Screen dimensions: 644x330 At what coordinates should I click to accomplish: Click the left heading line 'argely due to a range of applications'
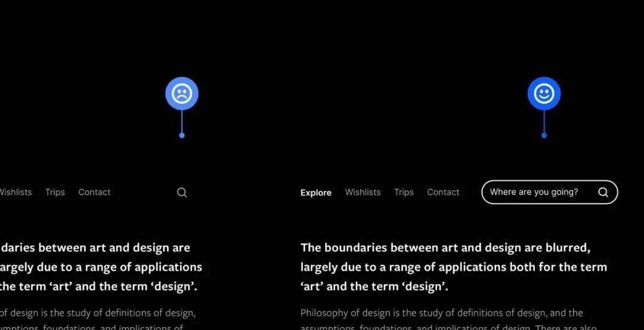pyautogui.click(x=101, y=267)
